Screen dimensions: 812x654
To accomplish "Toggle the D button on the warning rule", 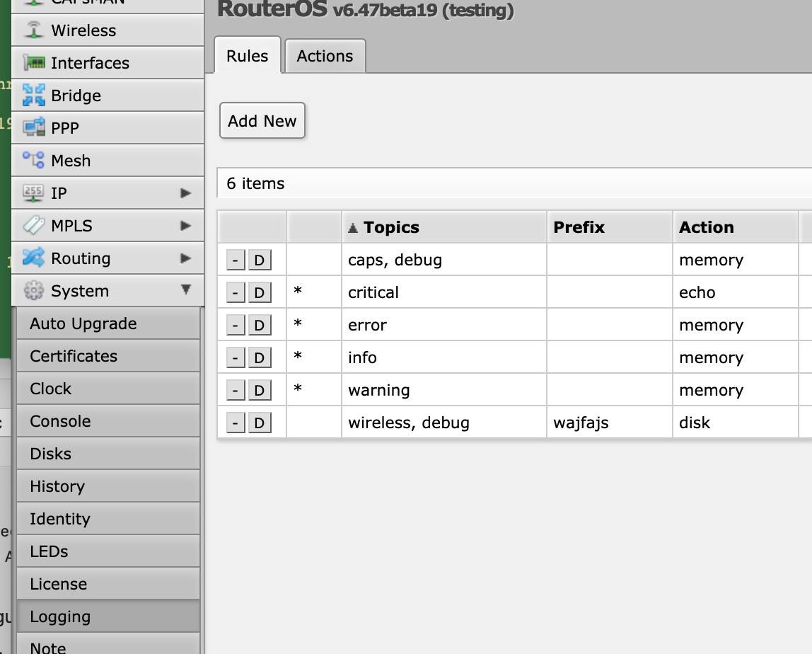I will [260, 390].
